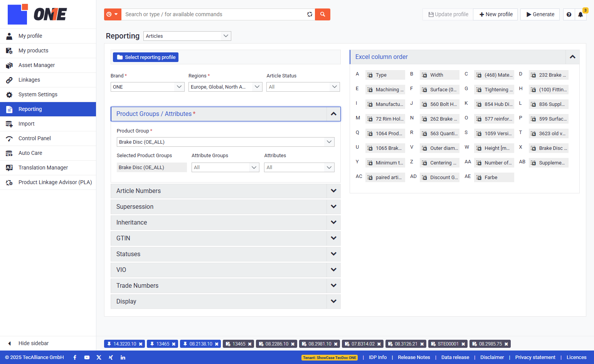594x364 pixels.
Task: Open the Regions dropdown
Action: pos(225,87)
